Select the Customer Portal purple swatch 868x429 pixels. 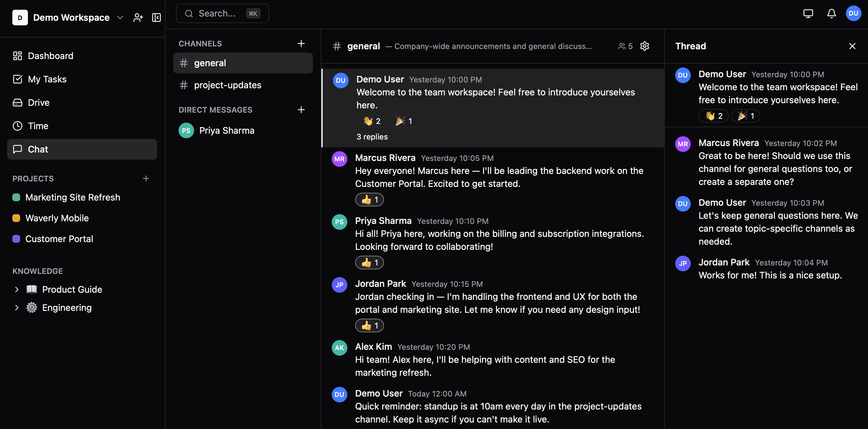tap(16, 239)
